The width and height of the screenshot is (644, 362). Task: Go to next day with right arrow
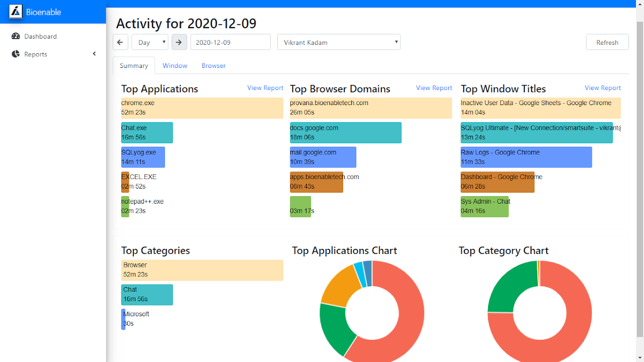[179, 42]
